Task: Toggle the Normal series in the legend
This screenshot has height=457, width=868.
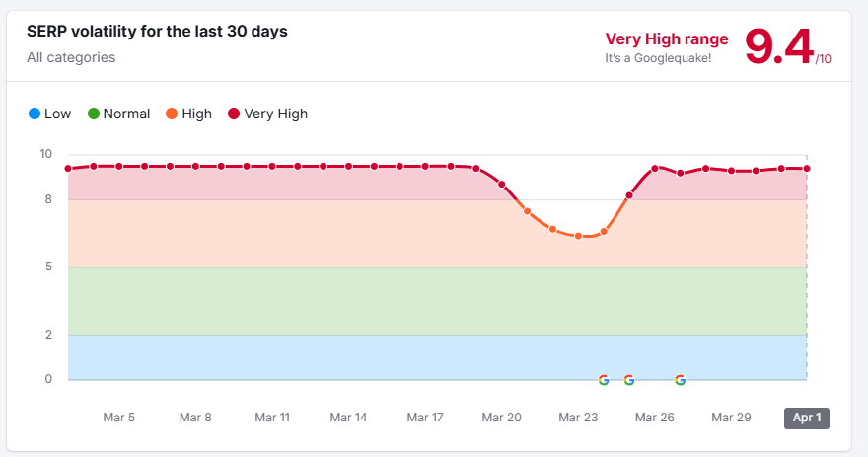Action: (118, 114)
